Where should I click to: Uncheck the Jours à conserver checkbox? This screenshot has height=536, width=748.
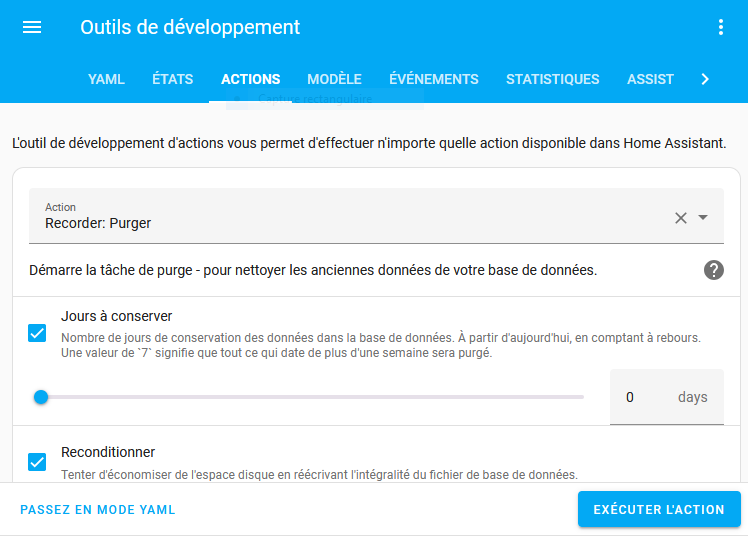(37, 333)
